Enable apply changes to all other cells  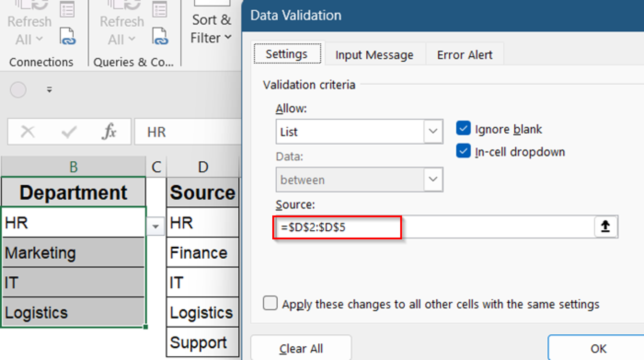point(270,303)
